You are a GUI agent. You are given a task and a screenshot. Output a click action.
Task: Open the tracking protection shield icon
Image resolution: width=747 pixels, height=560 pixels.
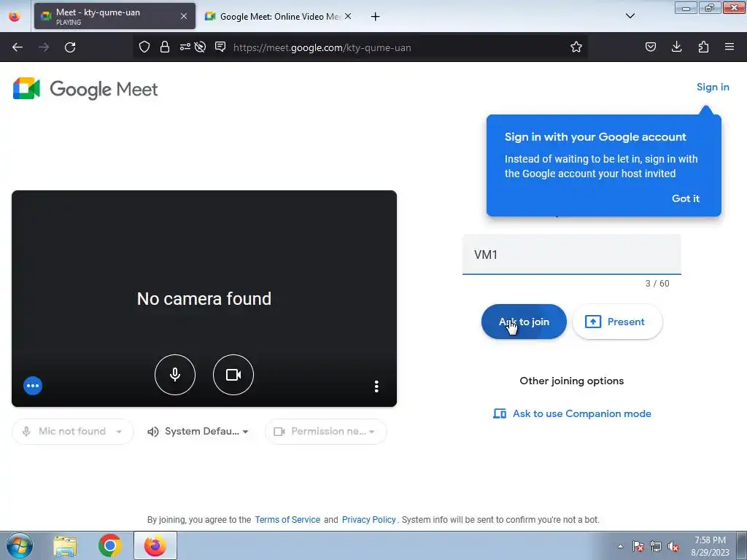(x=144, y=47)
